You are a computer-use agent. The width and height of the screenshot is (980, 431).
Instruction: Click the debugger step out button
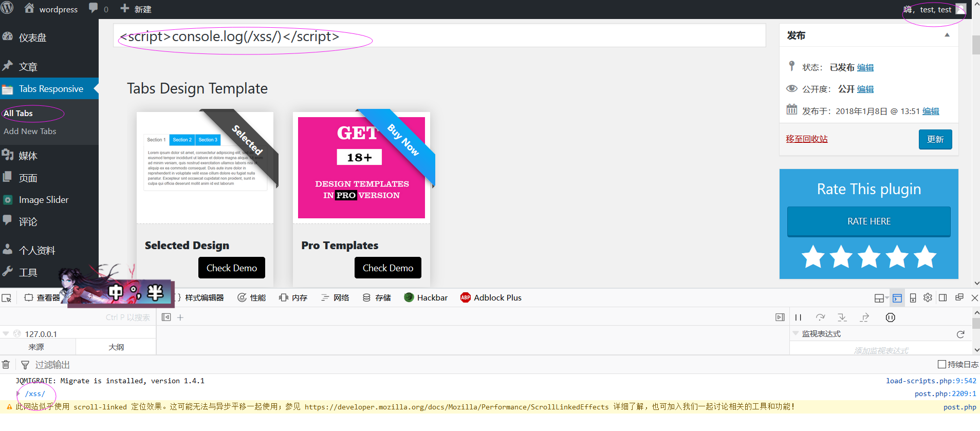tap(865, 317)
